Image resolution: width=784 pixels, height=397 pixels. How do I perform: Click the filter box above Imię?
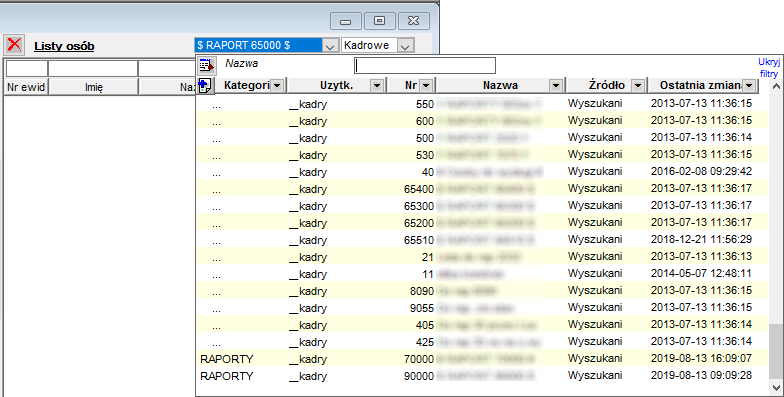[93, 68]
